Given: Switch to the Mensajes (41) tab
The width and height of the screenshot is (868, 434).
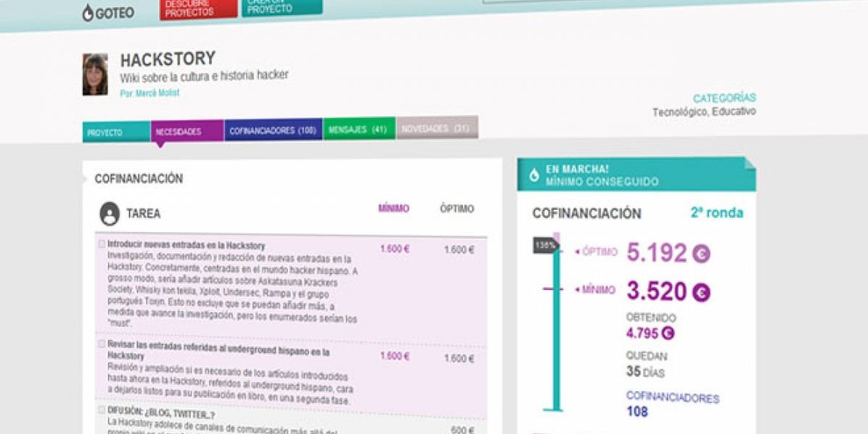Looking at the screenshot, I should (359, 130).
